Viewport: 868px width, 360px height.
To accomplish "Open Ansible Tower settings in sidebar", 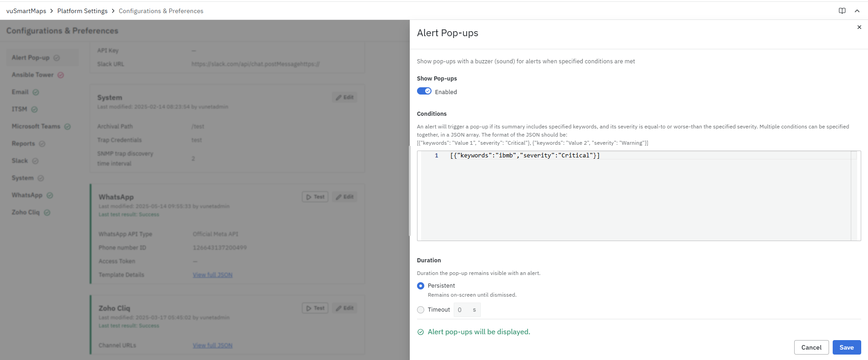I will coord(33,75).
